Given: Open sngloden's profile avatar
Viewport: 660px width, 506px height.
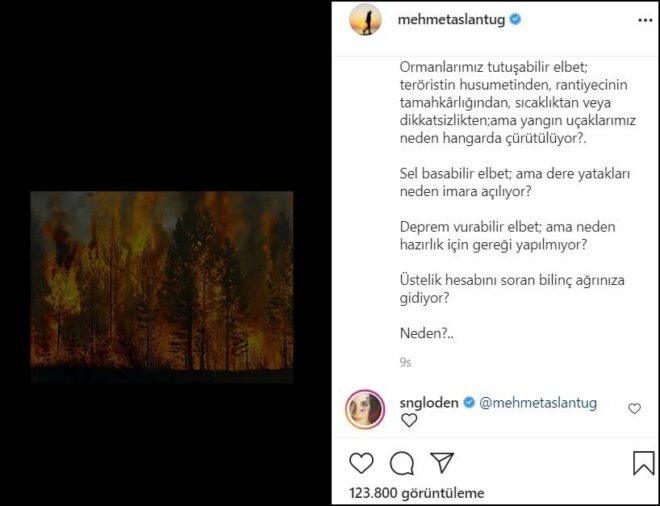Looking at the screenshot, I should tap(364, 409).
